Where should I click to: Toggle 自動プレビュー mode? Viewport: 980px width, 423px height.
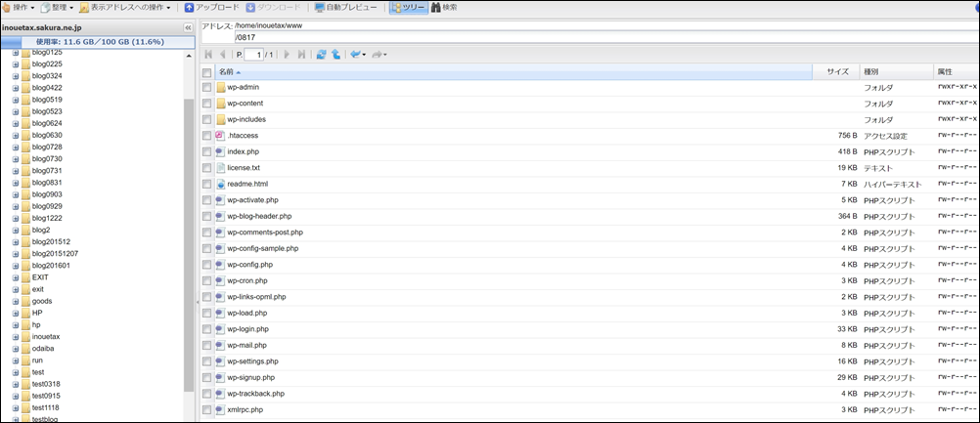346,8
